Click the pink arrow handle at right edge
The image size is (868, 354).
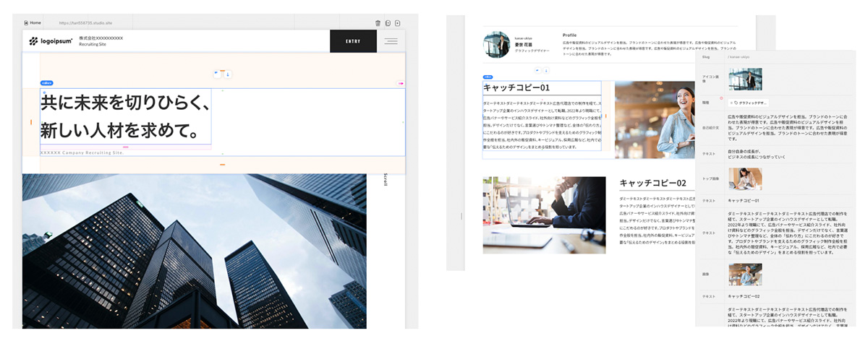401,84
